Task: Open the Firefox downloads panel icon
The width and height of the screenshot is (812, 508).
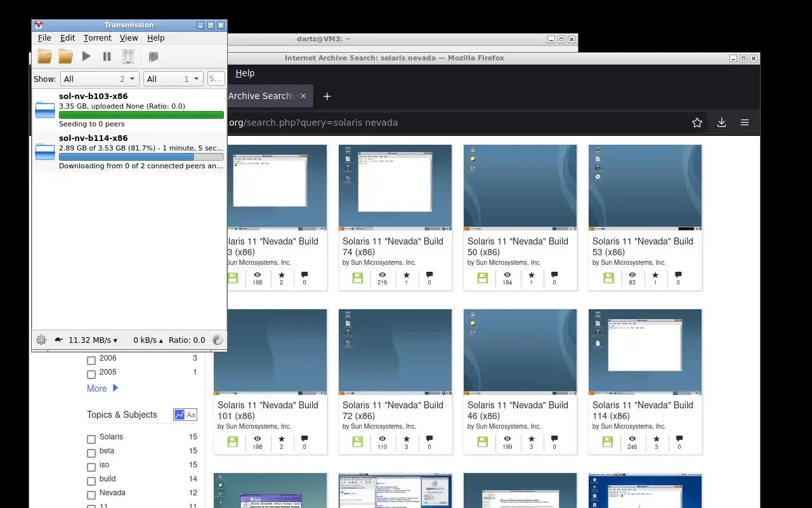Action: [x=721, y=123]
